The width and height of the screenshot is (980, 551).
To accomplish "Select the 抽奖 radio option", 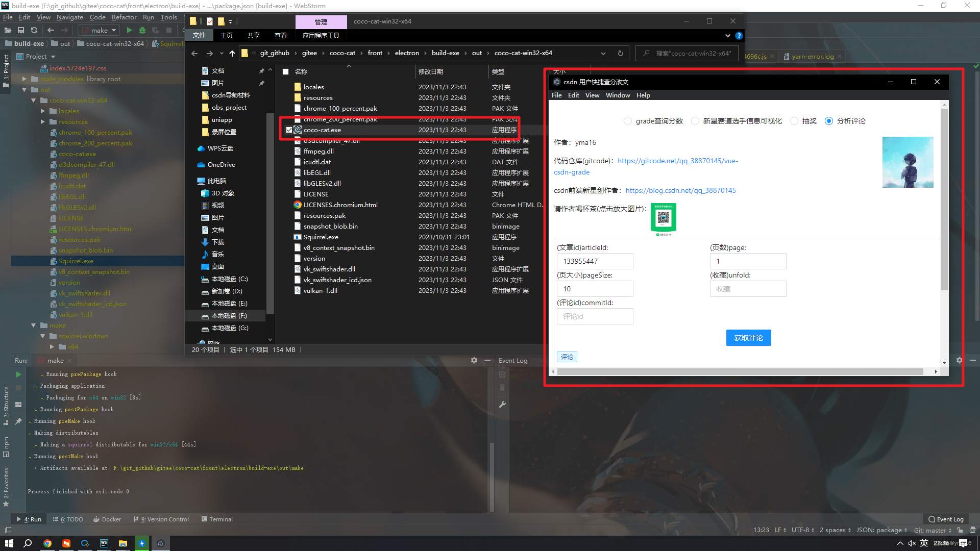I will point(794,121).
